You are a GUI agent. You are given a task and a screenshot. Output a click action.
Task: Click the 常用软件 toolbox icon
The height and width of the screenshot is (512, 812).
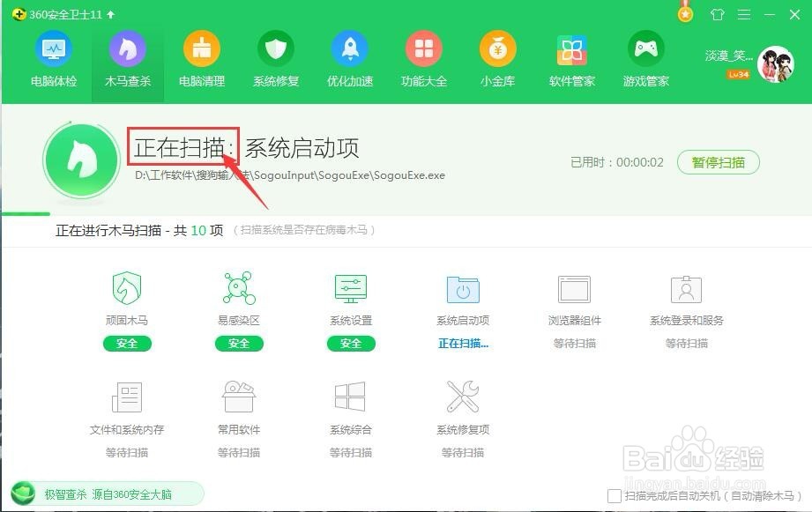click(x=239, y=396)
